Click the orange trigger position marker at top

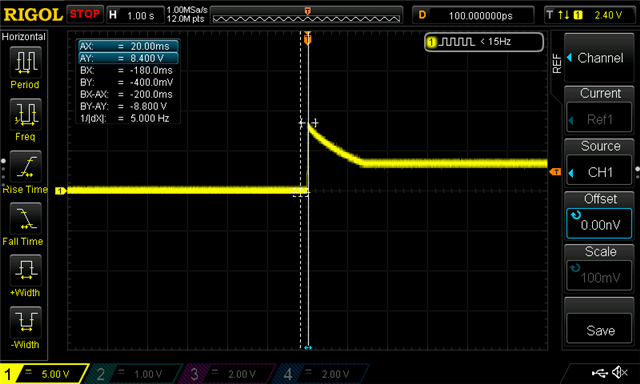point(308,39)
